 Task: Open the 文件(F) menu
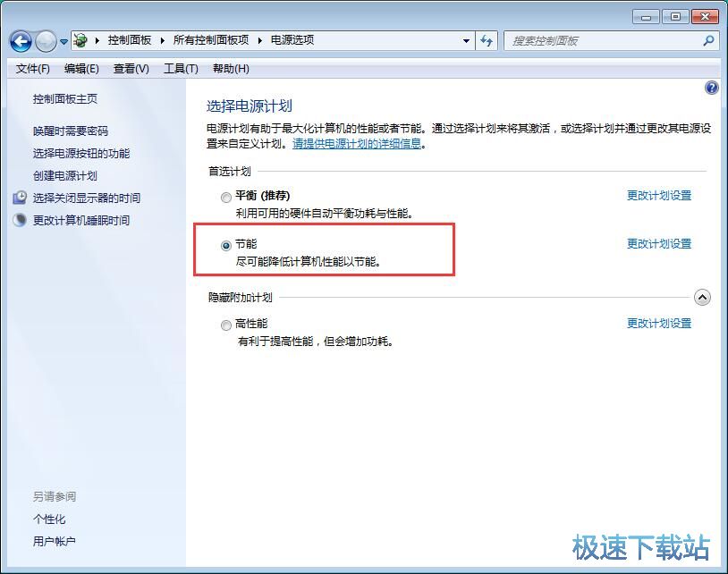(32, 69)
